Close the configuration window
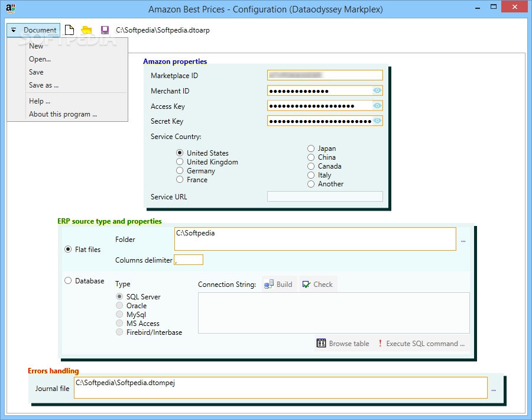 (x=515, y=7)
